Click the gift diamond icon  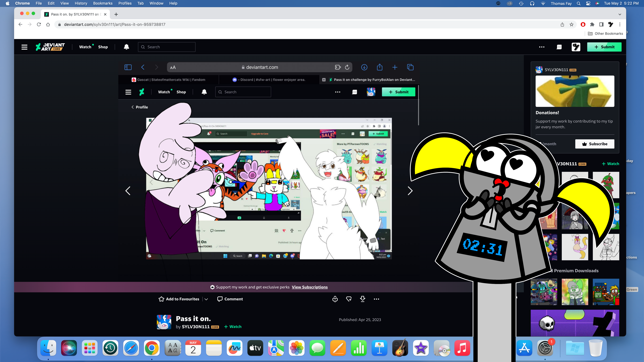(x=349, y=299)
